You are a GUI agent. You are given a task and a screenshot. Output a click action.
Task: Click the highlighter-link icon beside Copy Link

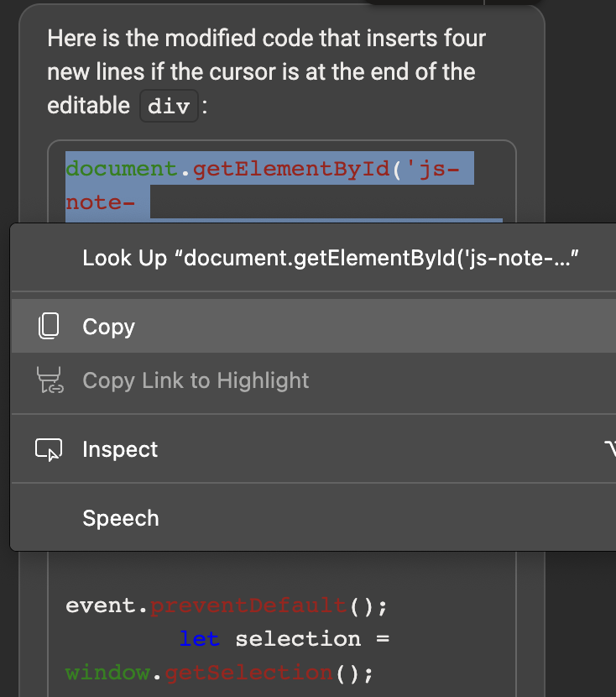click(49, 380)
